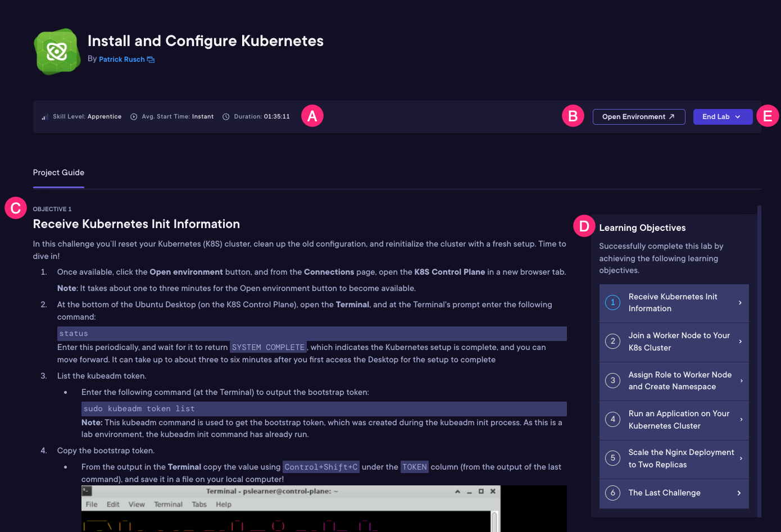Click the green Kubernetes lab logo icon
The width and height of the screenshot is (781, 532).
click(x=57, y=52)
